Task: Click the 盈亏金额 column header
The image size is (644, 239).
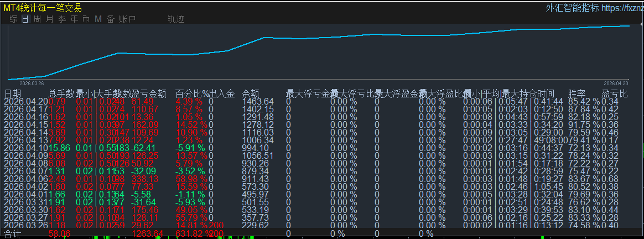Action: coord(149,93)
